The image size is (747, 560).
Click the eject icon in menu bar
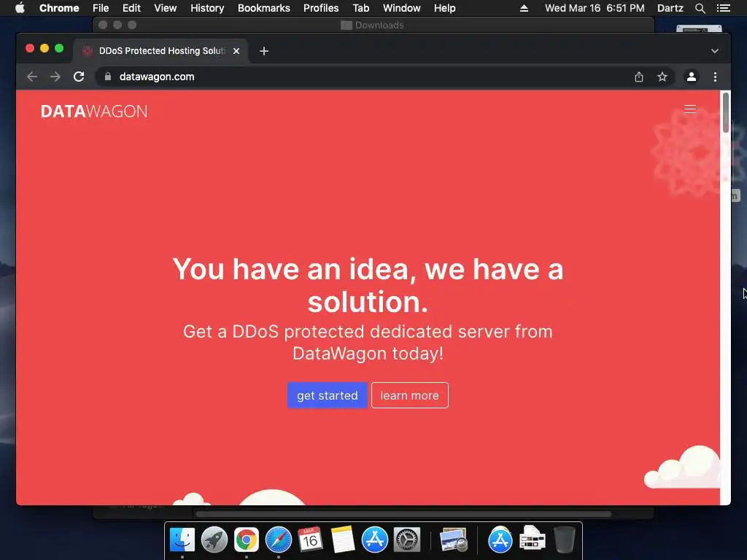tap(524, 8)
